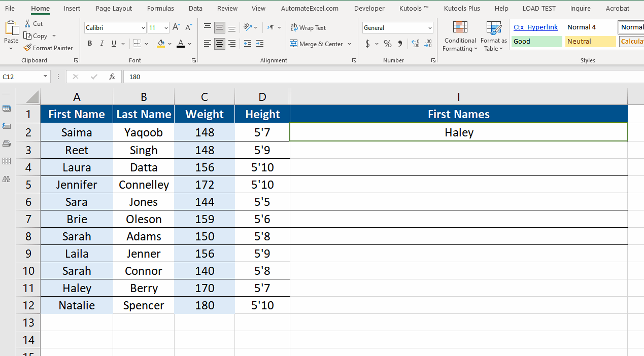Viewport: 644px width, 356px height.
Task: Toggle the Wrap Text option
Action: tap(309, 27)
